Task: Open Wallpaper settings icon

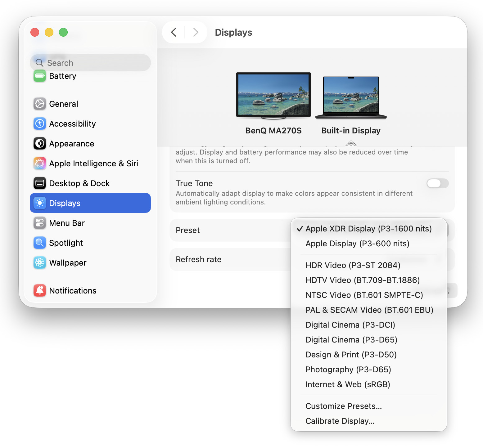Action: (40, 263)
